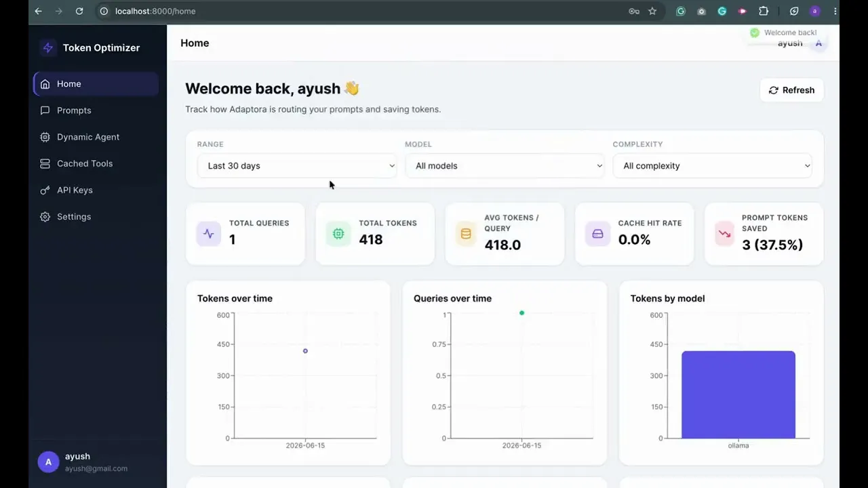This screenshot has height=488, width=868.
Task: Click the 'Tokens over time' chart title
Action: coord(235,298)
